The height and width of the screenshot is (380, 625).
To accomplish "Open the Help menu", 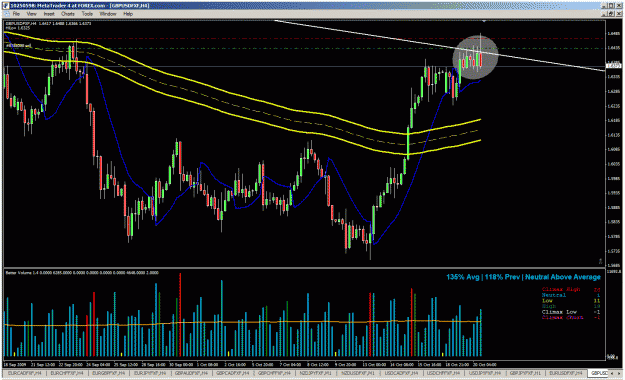I will (x=128, y=14).
